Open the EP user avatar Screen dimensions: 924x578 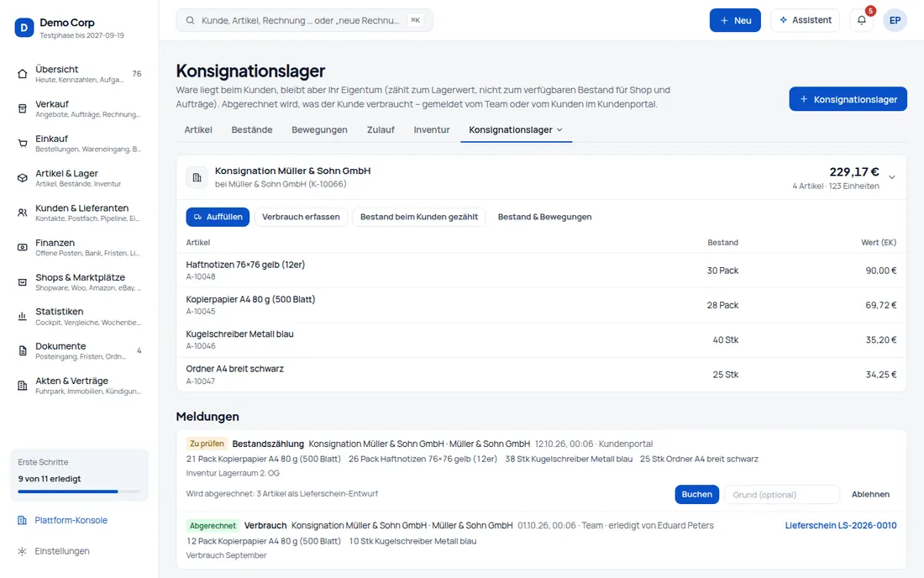pos(895,20)
